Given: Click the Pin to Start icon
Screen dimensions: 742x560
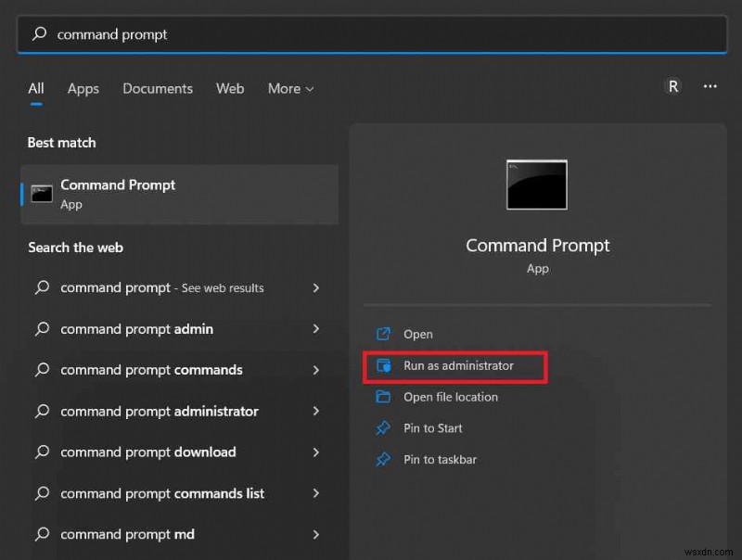Looking at the screenshot, I should pyautogui.click(x=383, y=428).
